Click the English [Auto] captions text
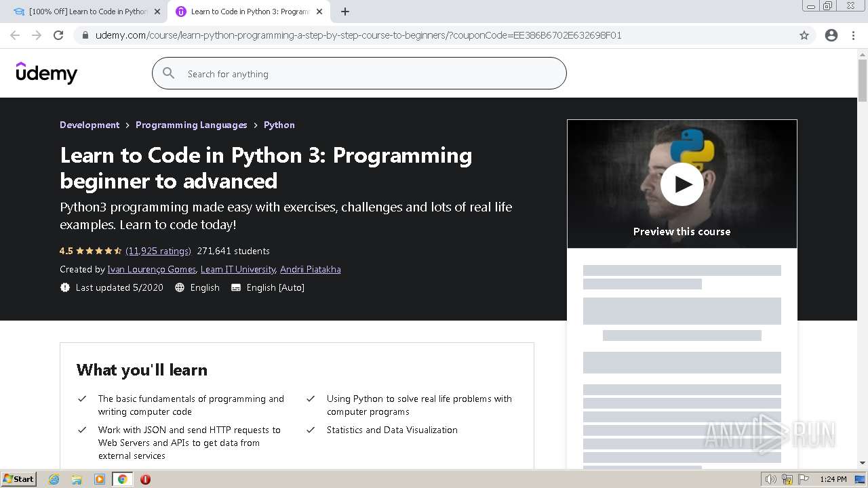Viewport: 868px width, 488px height. pos(275,287)
